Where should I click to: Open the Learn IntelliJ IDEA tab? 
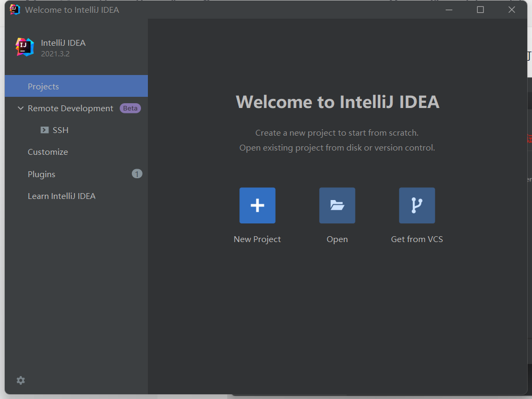coord(76,196)
